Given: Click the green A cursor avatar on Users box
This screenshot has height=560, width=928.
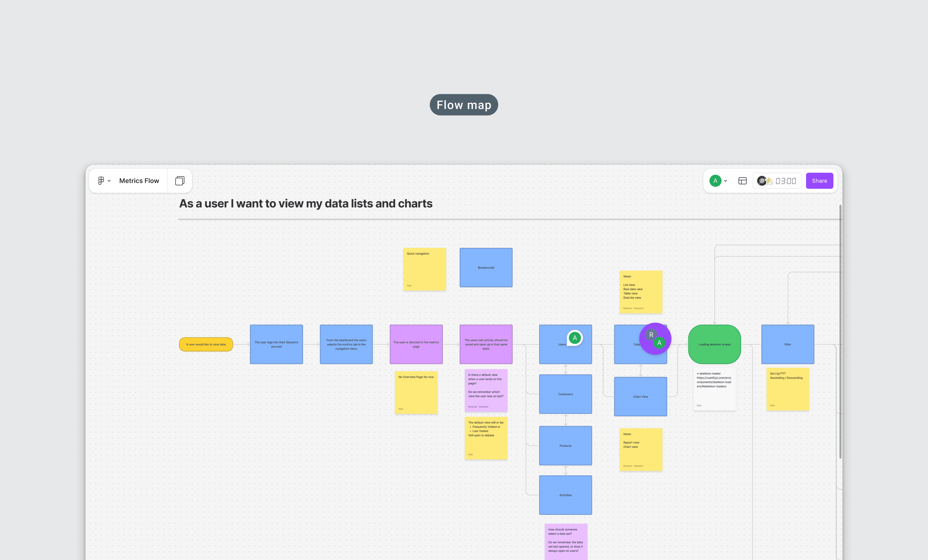Looking at the screenshot, I should tap(575, 338).
